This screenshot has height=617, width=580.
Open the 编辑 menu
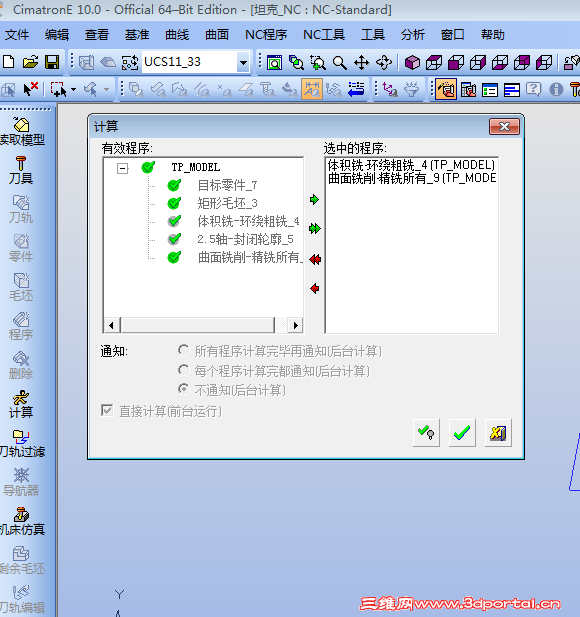pos(57,35)
